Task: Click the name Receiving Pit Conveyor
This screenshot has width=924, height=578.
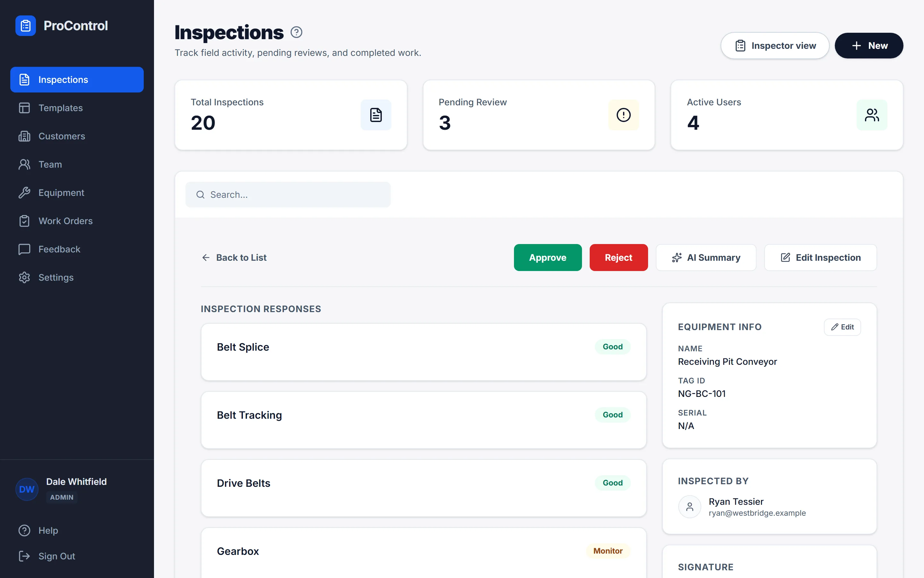Action: 727,362
